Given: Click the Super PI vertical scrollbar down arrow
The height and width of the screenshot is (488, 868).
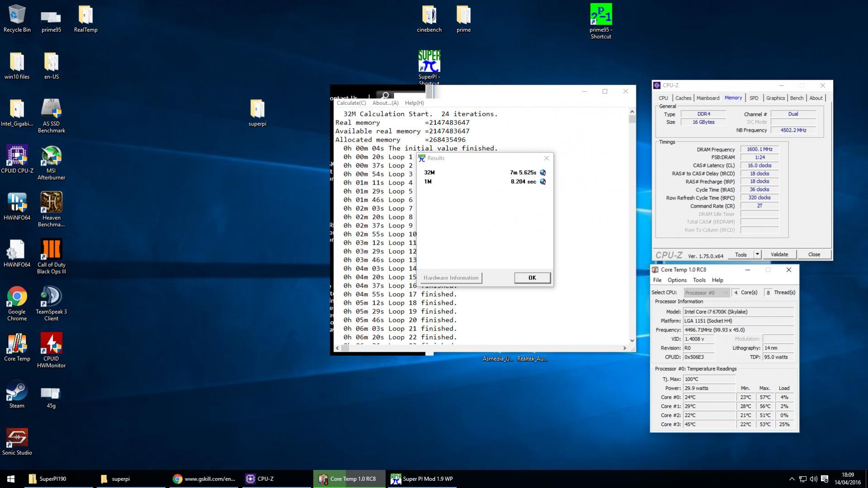Looking at the screenshot, I should tap(632, 341).
